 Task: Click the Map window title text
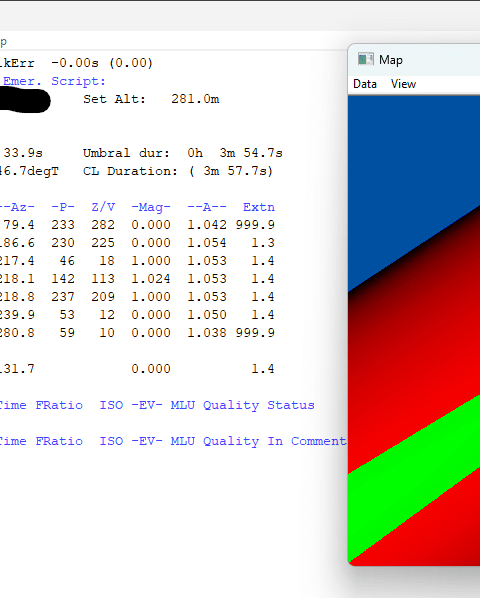click(x=391, y=60)
